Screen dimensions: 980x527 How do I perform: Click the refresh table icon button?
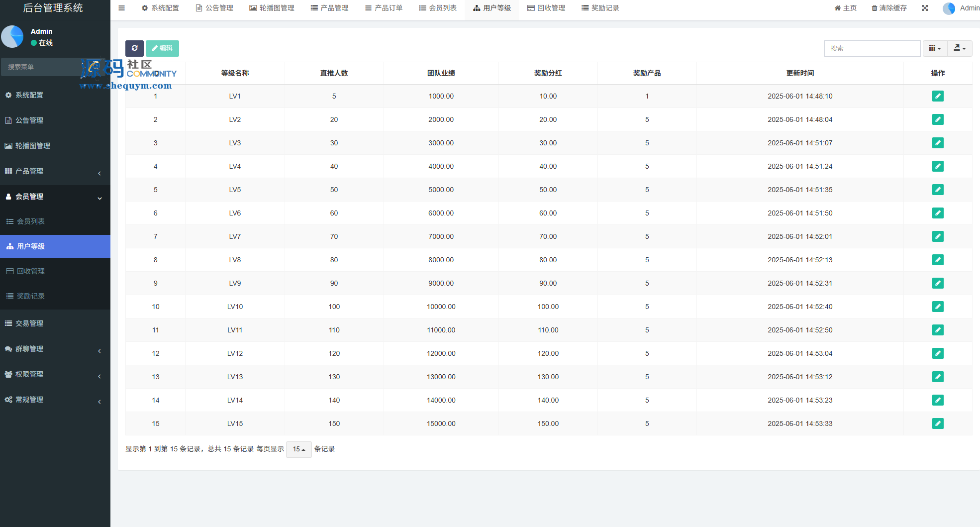(x=134, y=48)
